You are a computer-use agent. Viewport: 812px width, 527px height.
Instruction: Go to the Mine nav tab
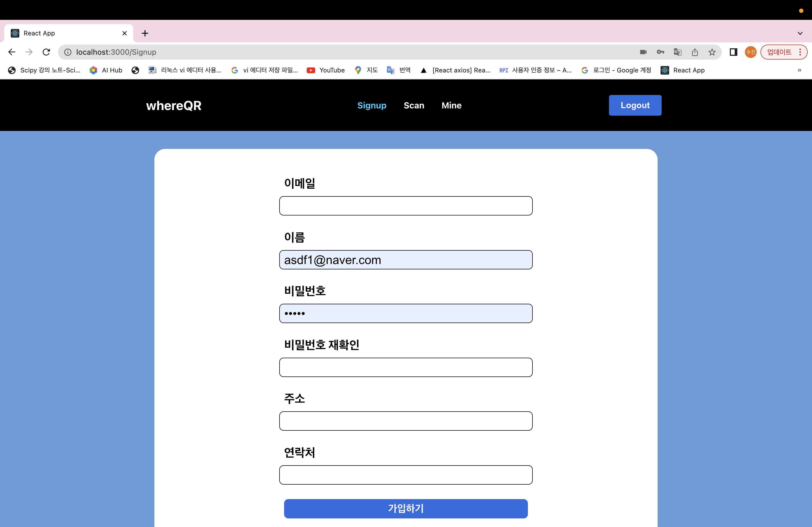451,105
